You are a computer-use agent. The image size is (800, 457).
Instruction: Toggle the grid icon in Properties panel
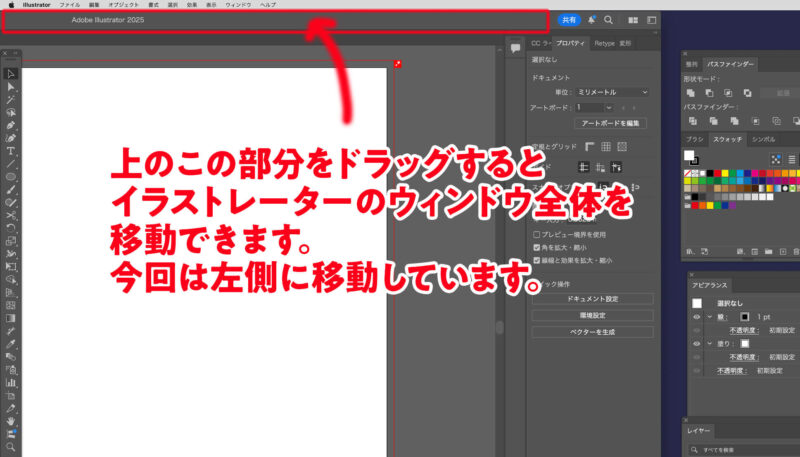tap(606, 147)
